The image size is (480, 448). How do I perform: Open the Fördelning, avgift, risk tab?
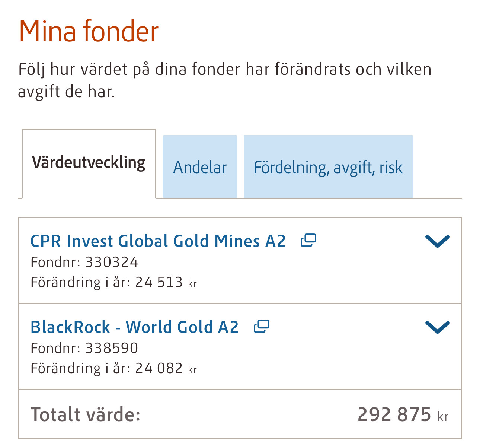pyautogui.click(x=328, y=167)
